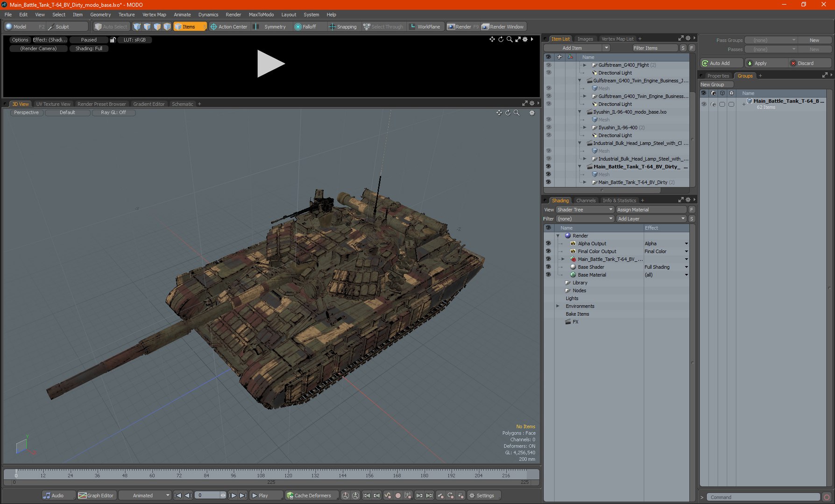
Task: Expand the Gulfstream_G400_Flight item
Action: [585, 65]
